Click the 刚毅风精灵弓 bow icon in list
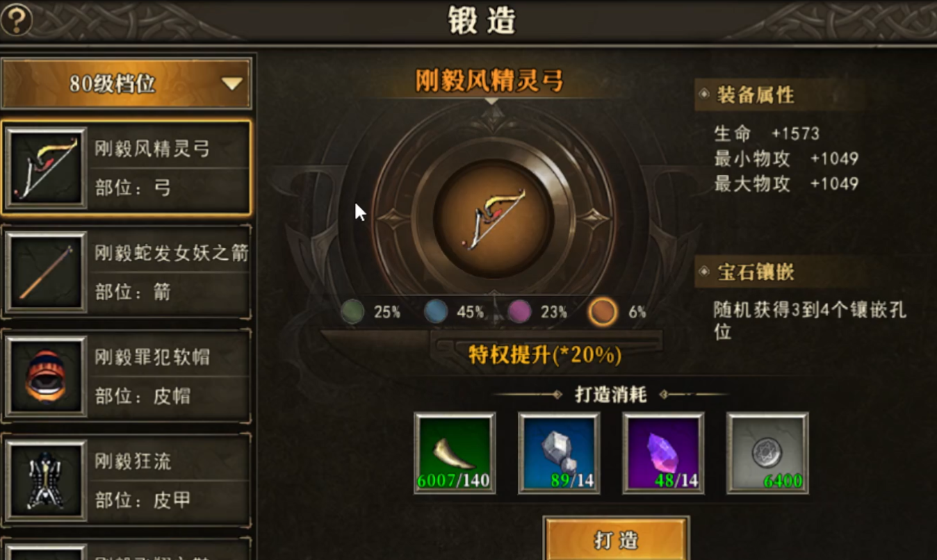The width and height of the screenshot is (937, 560). click(x=46, y=167)
